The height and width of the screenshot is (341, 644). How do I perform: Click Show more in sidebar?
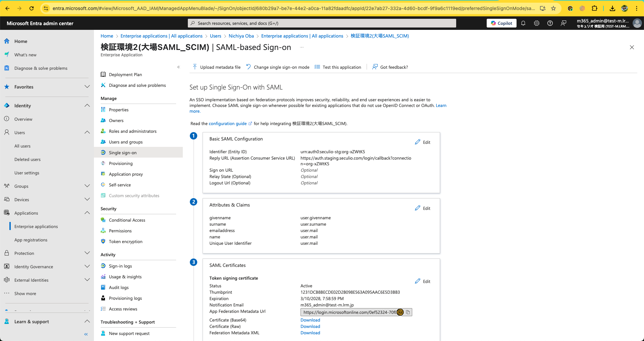point(25,293)
